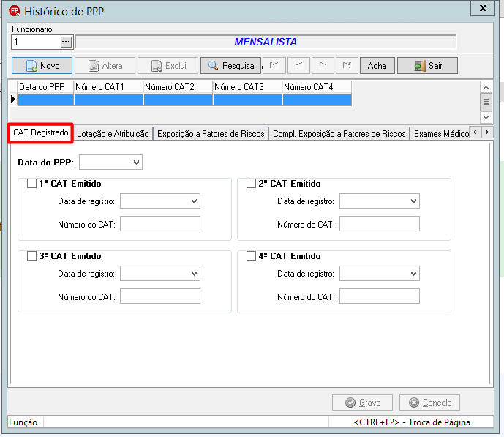Click 2ª CAT Número do CAT field
Viewport: 504px width, 437px height.
380,224
